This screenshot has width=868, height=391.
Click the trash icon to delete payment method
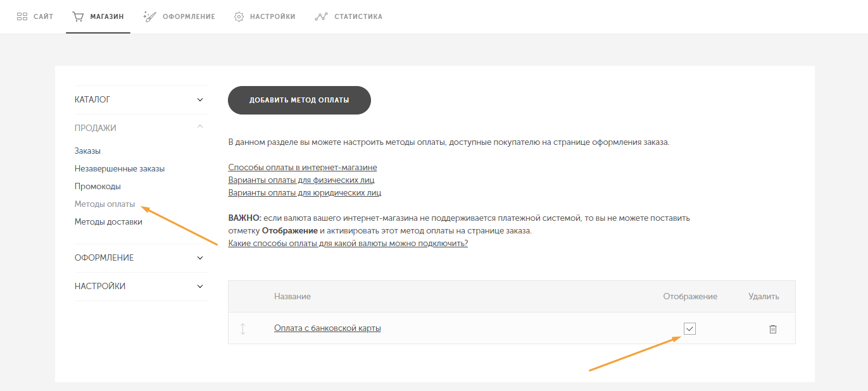[x=772, y=329]
